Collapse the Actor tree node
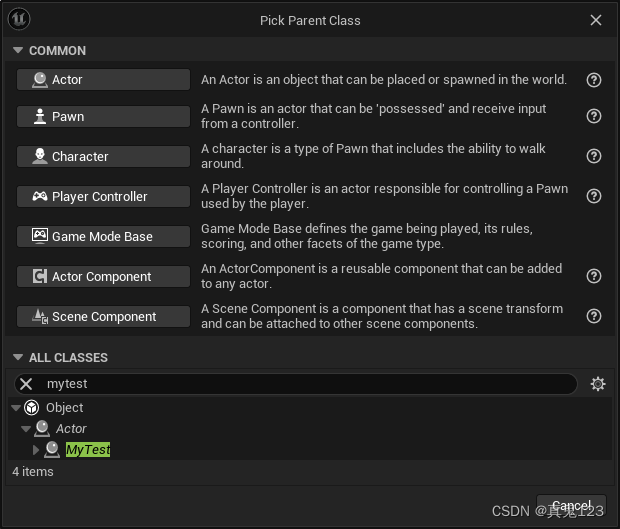This screenshot has width=620, height=529. coord(26,429)
